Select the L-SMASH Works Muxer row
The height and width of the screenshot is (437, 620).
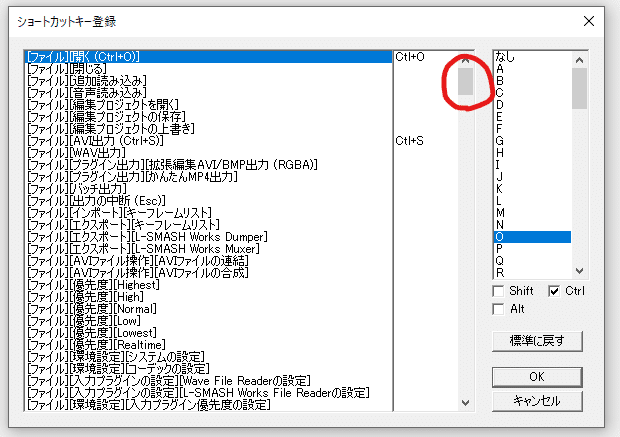tap(208, 249)
